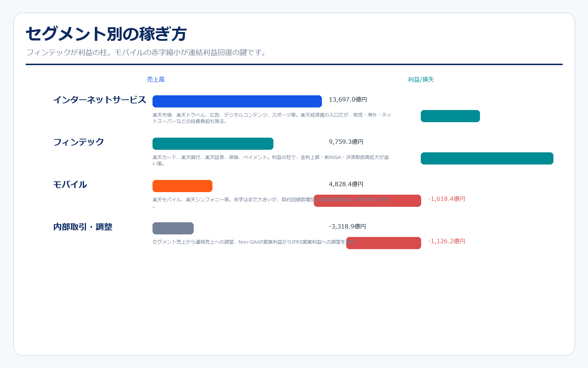The height and width of the screenshot is (368, 588).
Task: Click the インターネットサービス teal profit bar
Action: (x=450, y=116)
